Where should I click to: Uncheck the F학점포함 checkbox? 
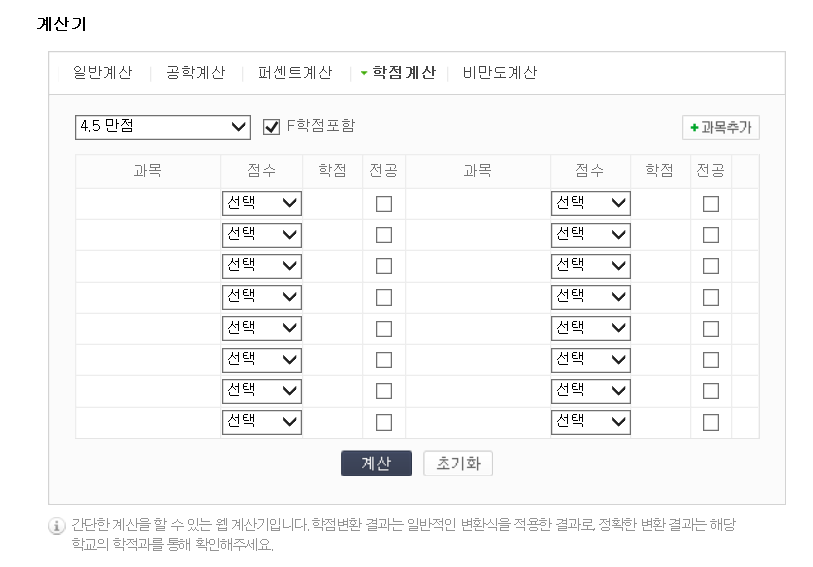point(271,126)
